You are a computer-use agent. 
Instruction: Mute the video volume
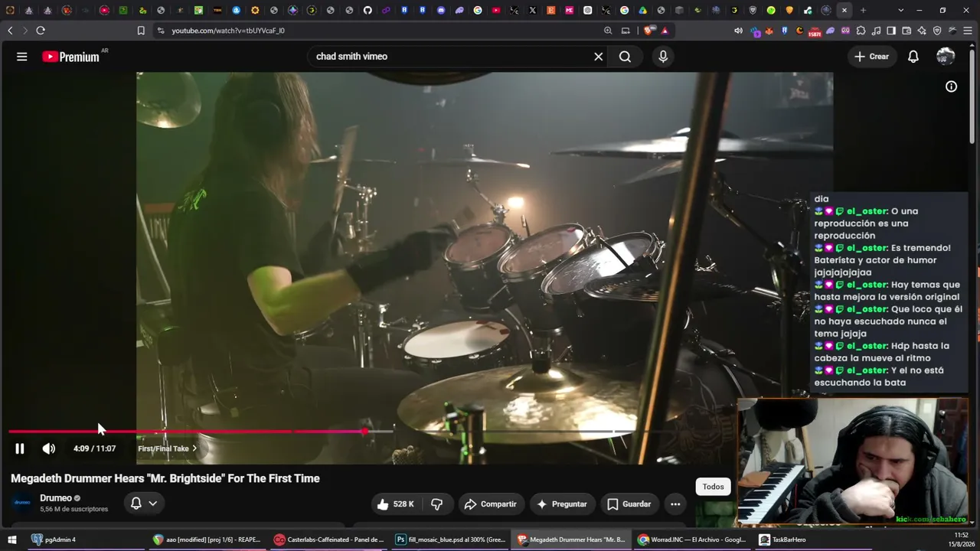tap(49, 448)
